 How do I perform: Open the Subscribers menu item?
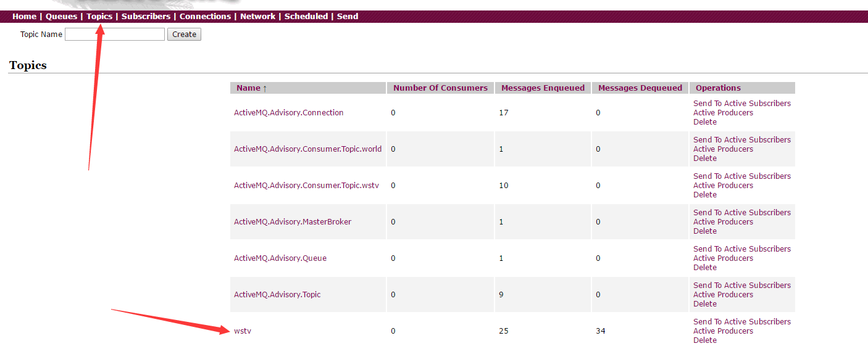tap(146, 17)
